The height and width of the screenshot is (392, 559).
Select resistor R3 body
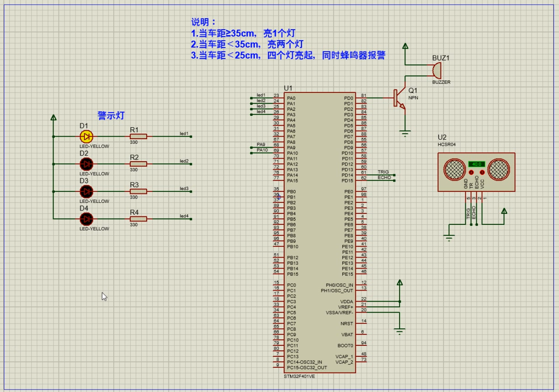click(138, 191)
